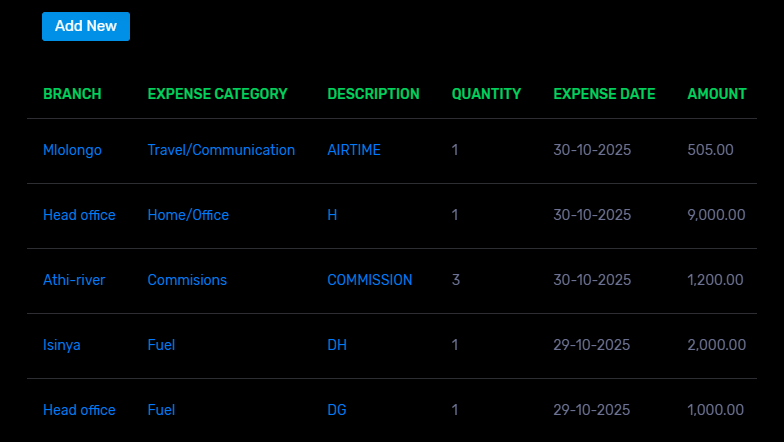Open the COMMISSION description link
784x442 pixels.
pos(369,280)
